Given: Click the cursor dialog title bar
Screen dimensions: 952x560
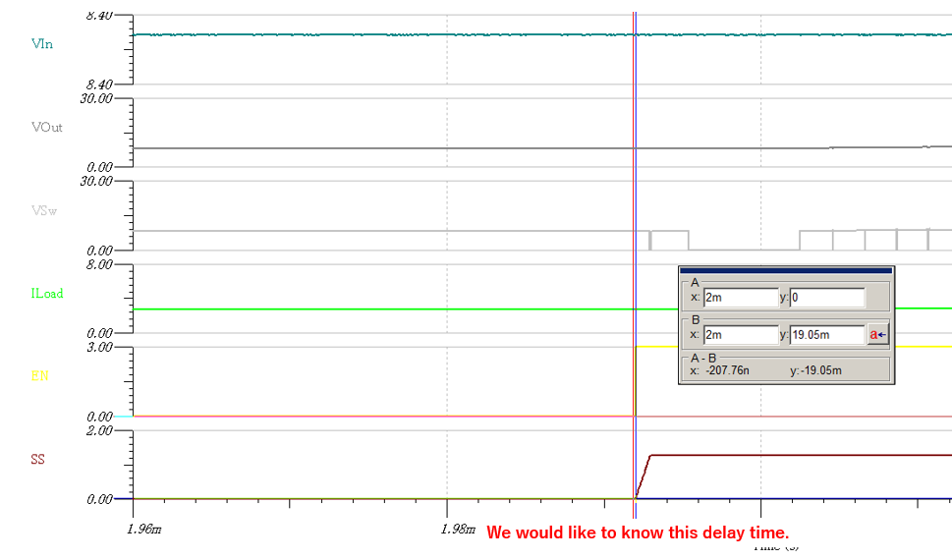Looking at the screenshot, I should point(786,270).
